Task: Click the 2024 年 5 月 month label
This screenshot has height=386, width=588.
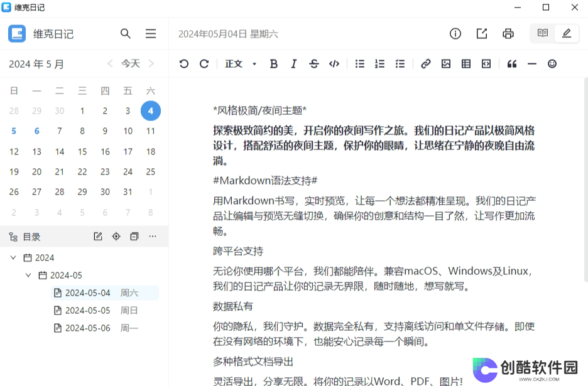Action: [x=36, y=64]
